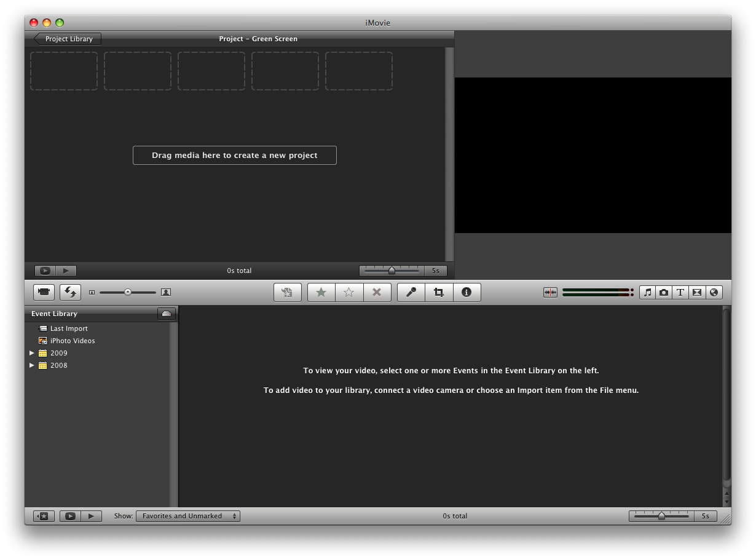Open the Show Favorites and Unmarked dropdown
The height and width of the screenshot is (559, 756).
tap(188, 516)
